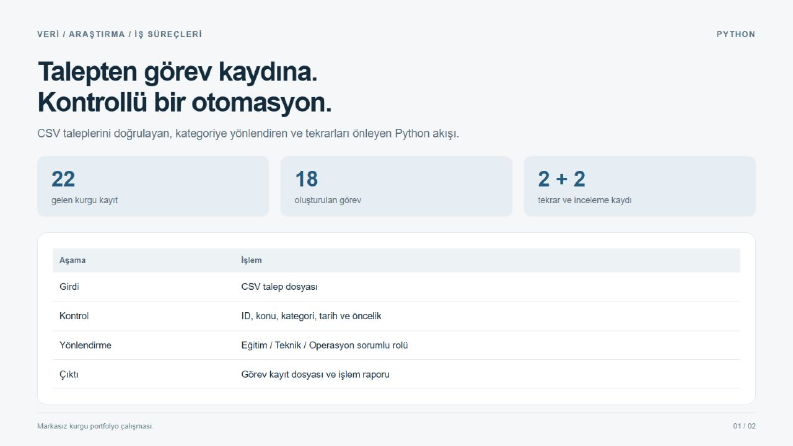Click the '2 + 2' figure
The height and width of the screenshot is (446, 793).
[x=562, y=179]
